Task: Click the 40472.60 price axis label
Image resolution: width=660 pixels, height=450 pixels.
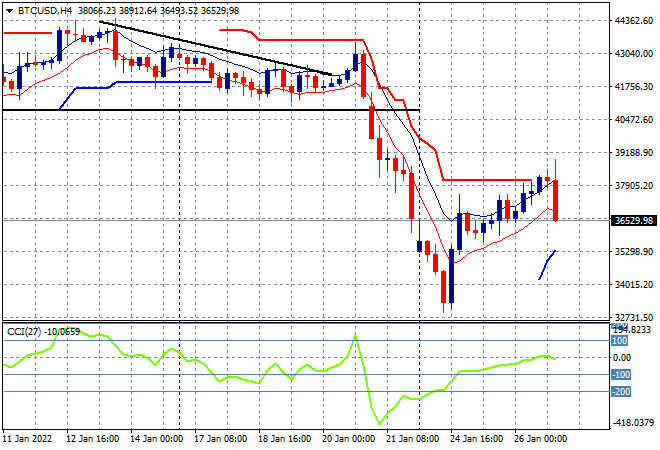Action: 634,119
